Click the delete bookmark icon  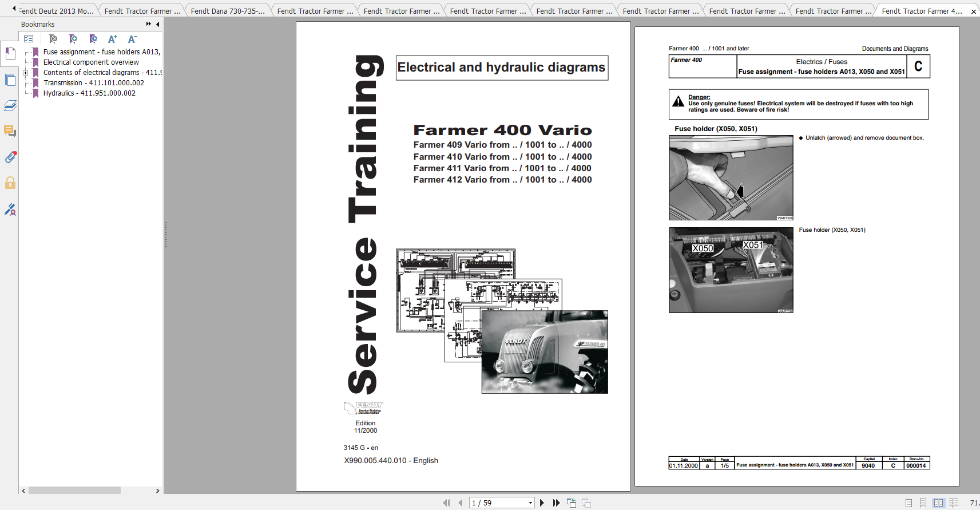point(53,39)
